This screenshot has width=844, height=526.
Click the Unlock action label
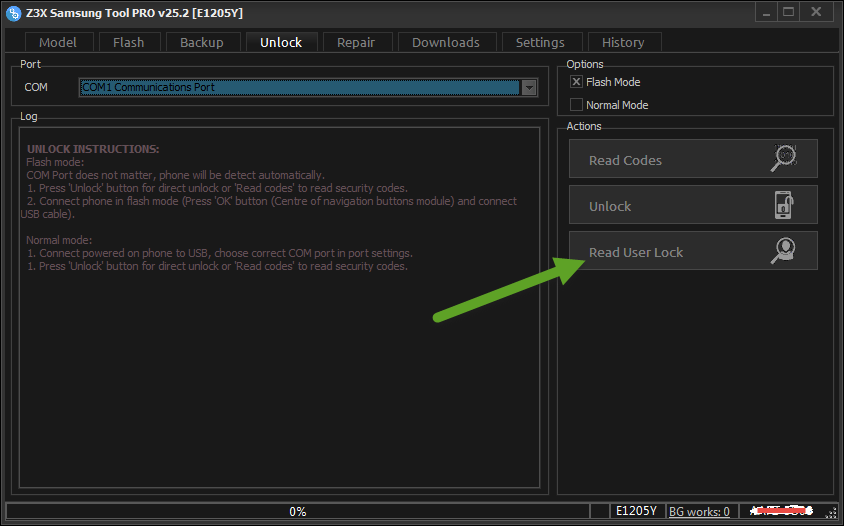coord(610,207)
